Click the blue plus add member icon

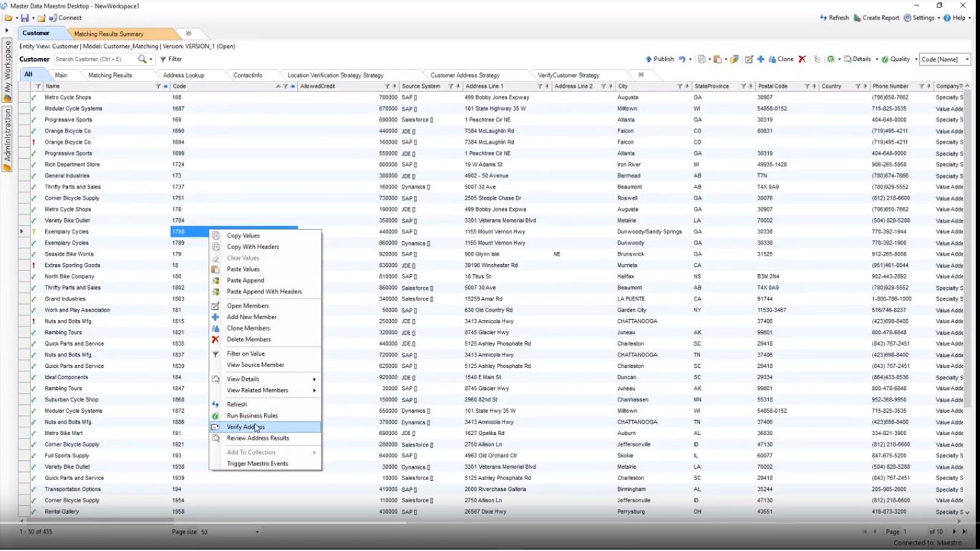coord(760,59)
